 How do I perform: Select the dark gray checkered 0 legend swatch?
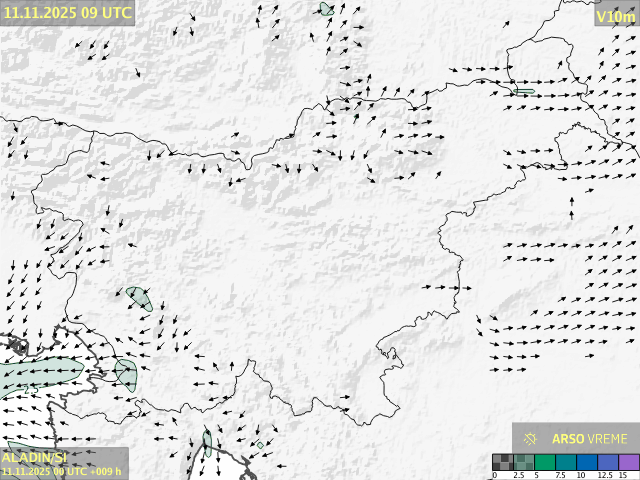click(502, 462)
